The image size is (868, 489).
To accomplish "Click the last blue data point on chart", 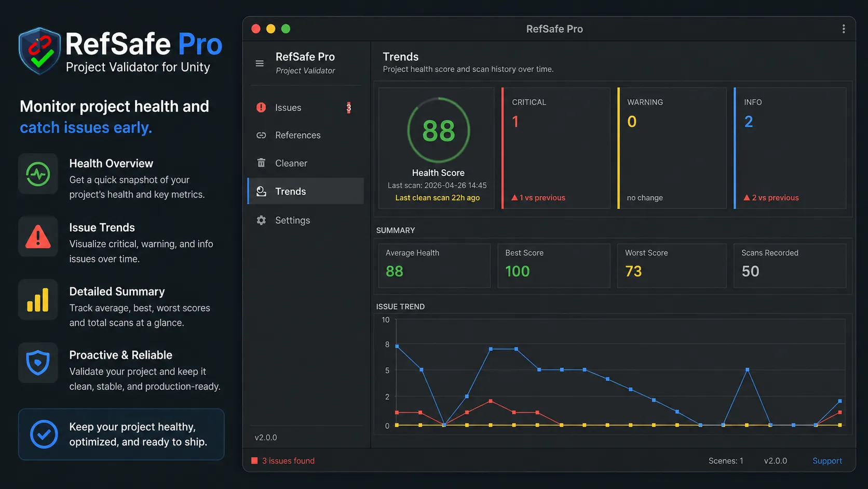I will click(840, 401).
